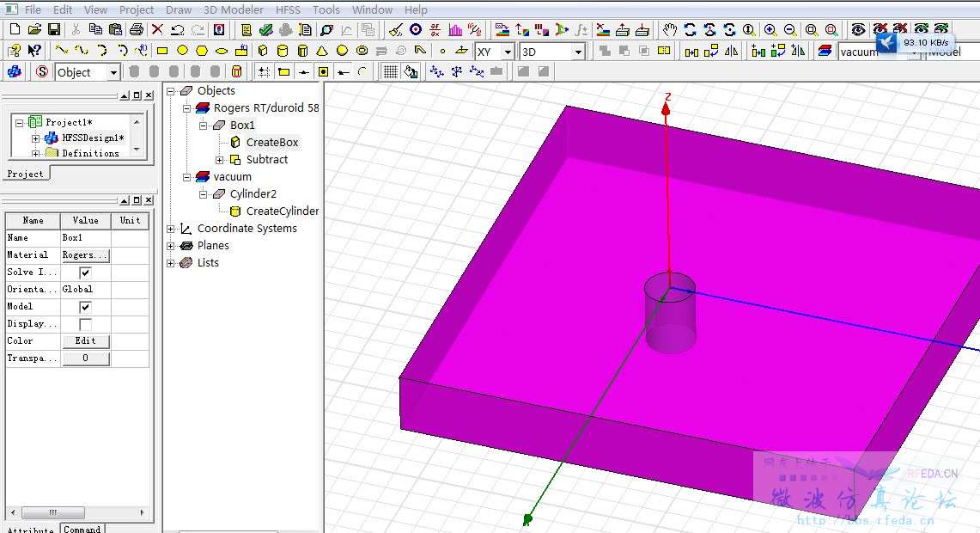This screenshot has height=533, width=980.
Task: Click the Rogers material value button
Action: click(86, 255)
